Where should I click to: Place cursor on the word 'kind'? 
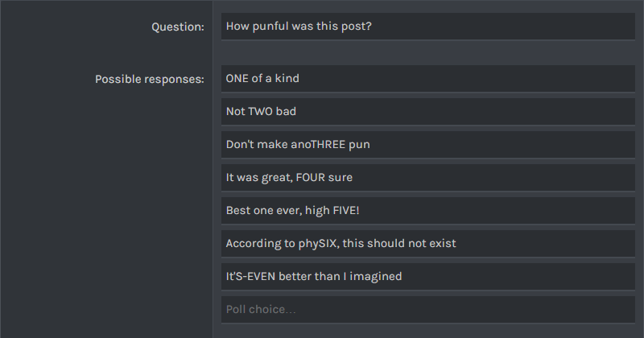pyautogui.click(x=287, y=78)
